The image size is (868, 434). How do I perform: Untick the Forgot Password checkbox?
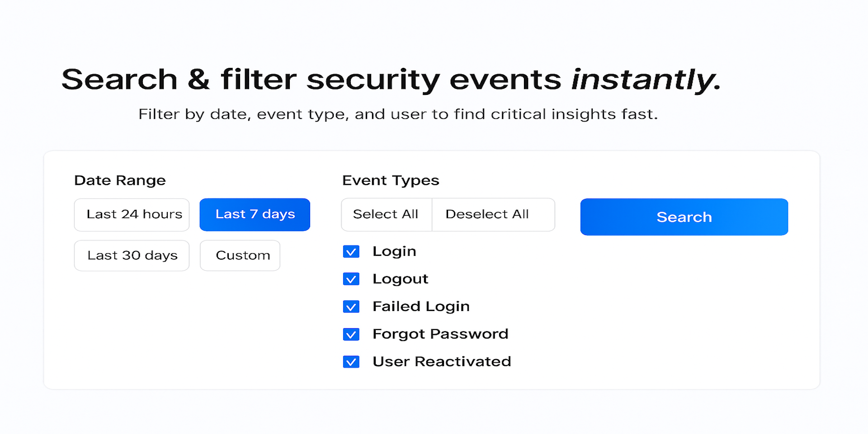tap(351, 335)
